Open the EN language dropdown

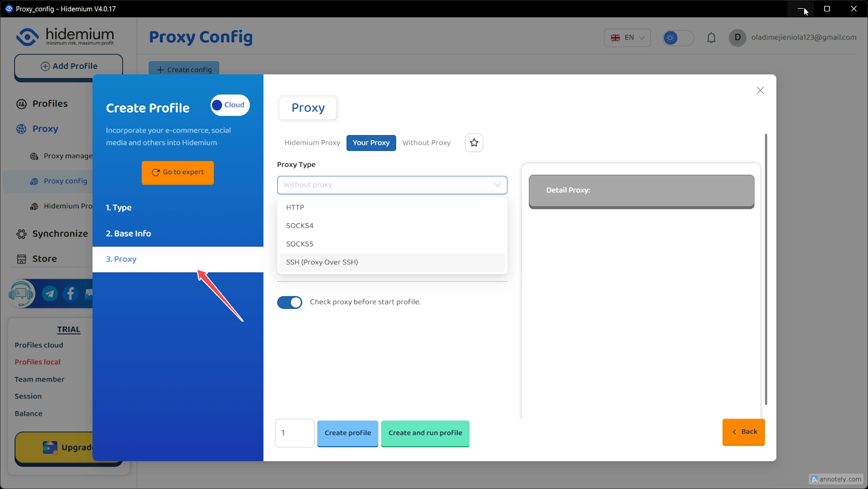627,38
